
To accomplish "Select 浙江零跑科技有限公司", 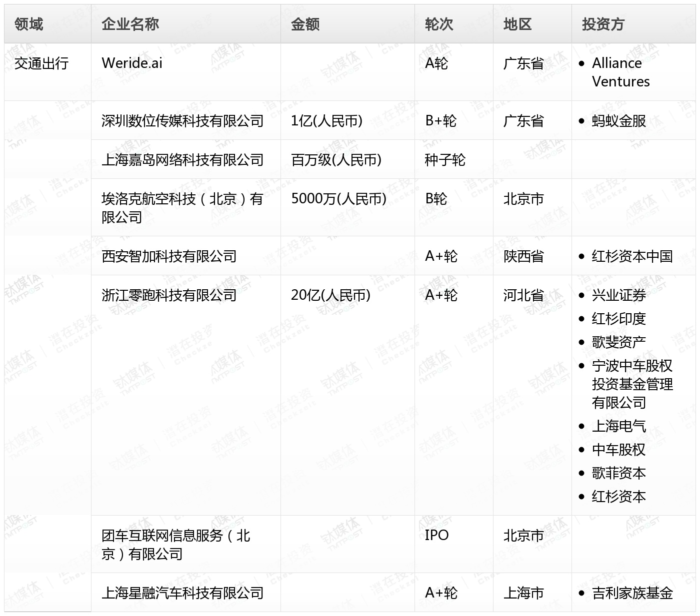I will coord(169,295).
